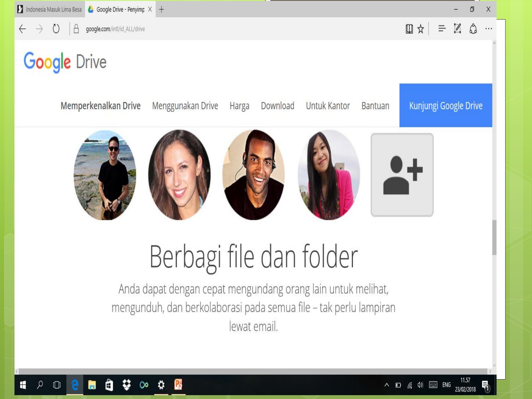Open the ENG language selector
The height and width of the screenshot is (399, 532).
(x=447, y=385)
